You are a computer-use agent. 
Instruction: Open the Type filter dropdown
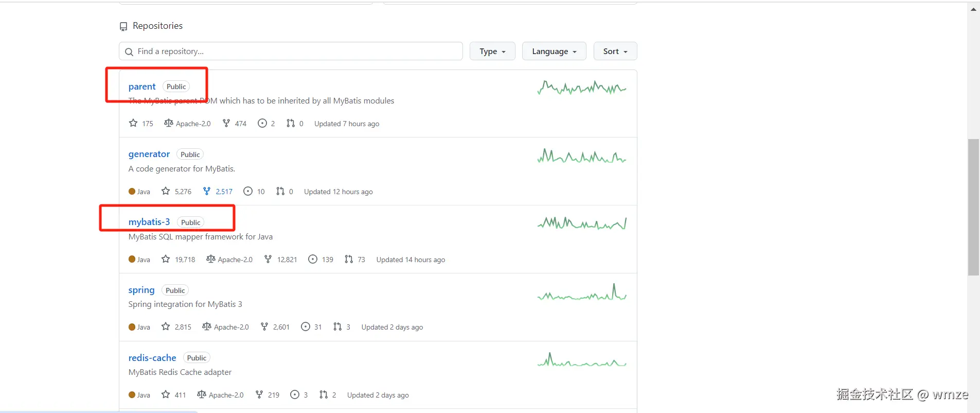point(492,51)
